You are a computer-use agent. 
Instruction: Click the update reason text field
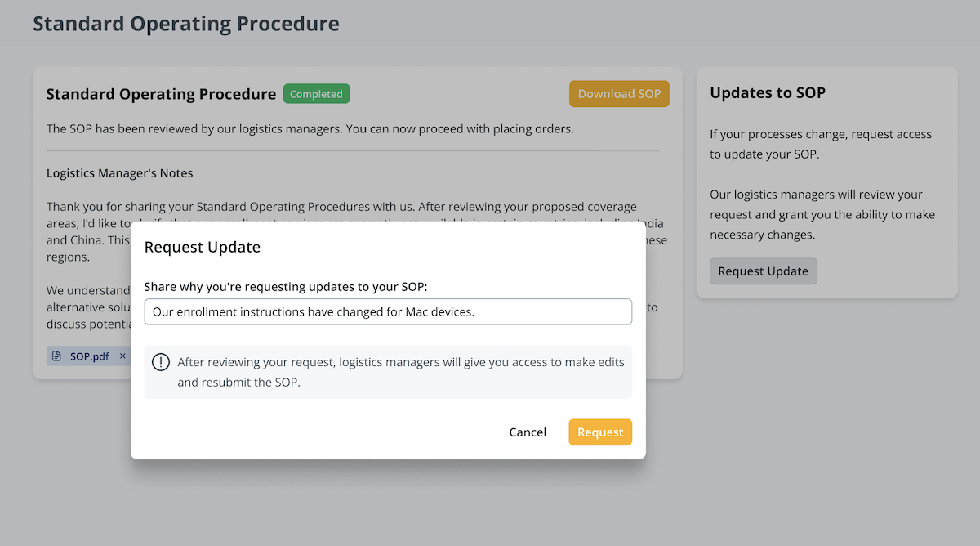[388, 311]
